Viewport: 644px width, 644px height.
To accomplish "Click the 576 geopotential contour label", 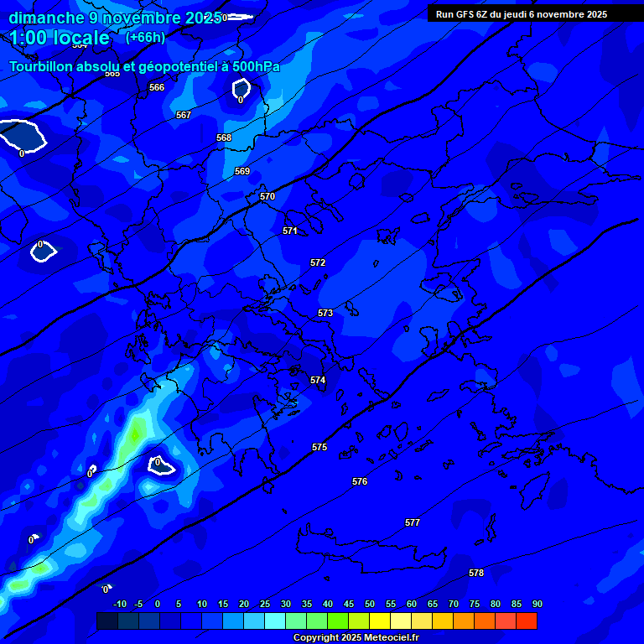I will pyautogui.click(x=360, y=481).
